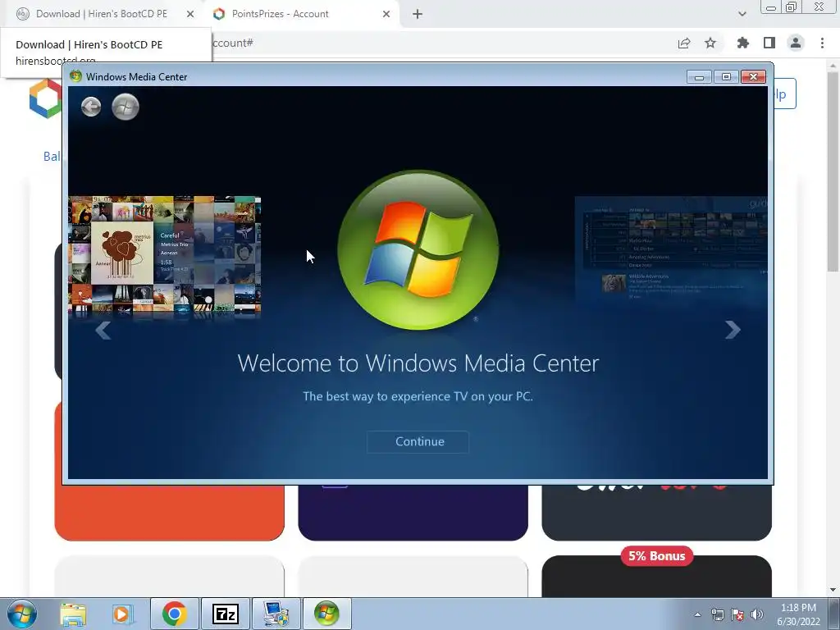Click the orange card on PointsPrizes page
Viewport: 840px width, 630px height.
(169, 513)
